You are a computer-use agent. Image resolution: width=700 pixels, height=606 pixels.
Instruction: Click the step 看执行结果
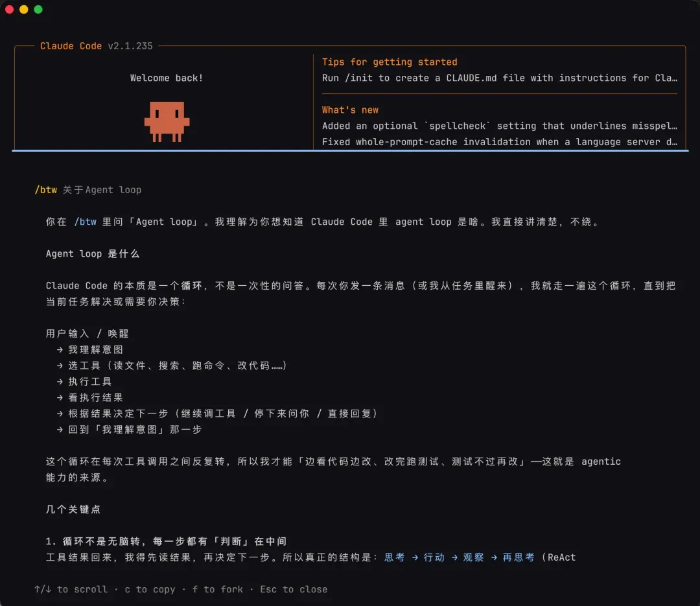point(95,397)
